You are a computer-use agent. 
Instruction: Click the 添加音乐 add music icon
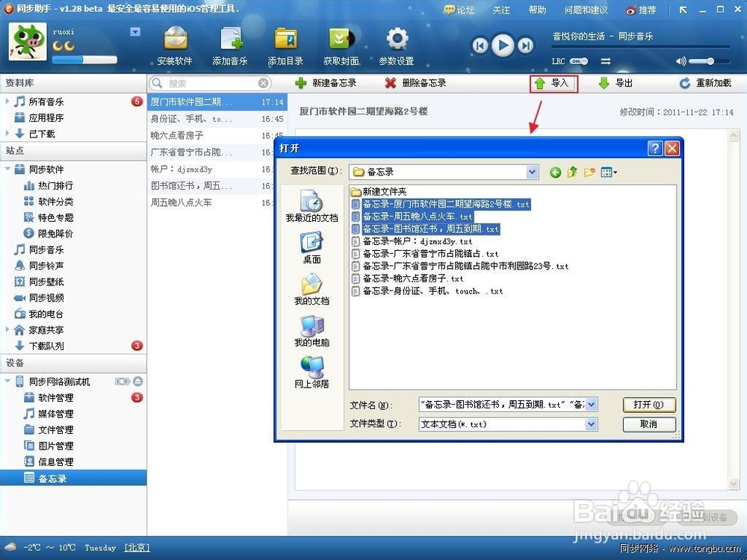pyautogui.click(x=230, y=46)
